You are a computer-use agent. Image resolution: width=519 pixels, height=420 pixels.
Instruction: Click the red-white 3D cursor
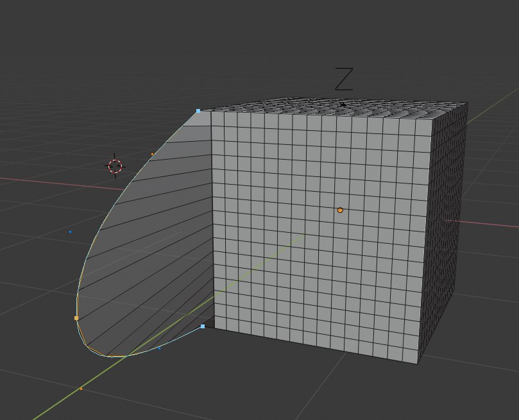point(115,166)
